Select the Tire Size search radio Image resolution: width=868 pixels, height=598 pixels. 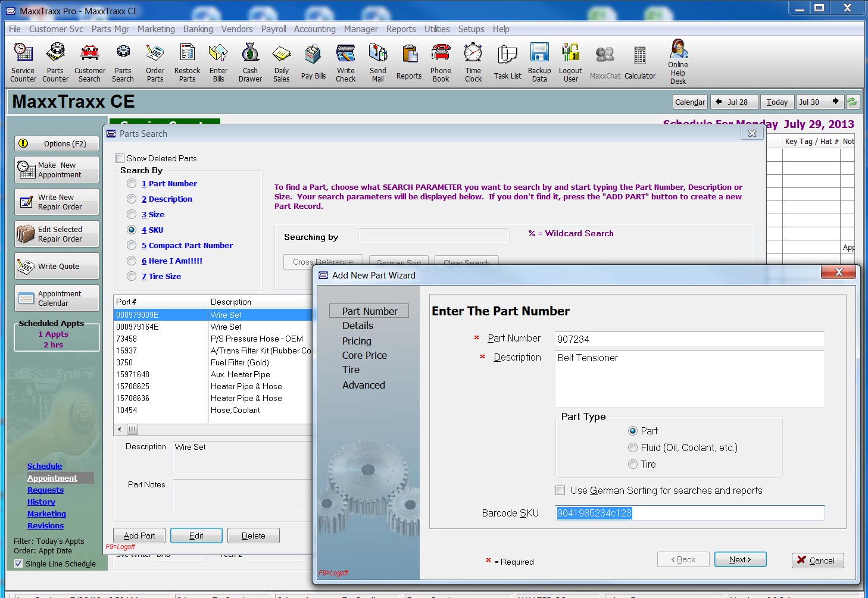tap(132, 276)
